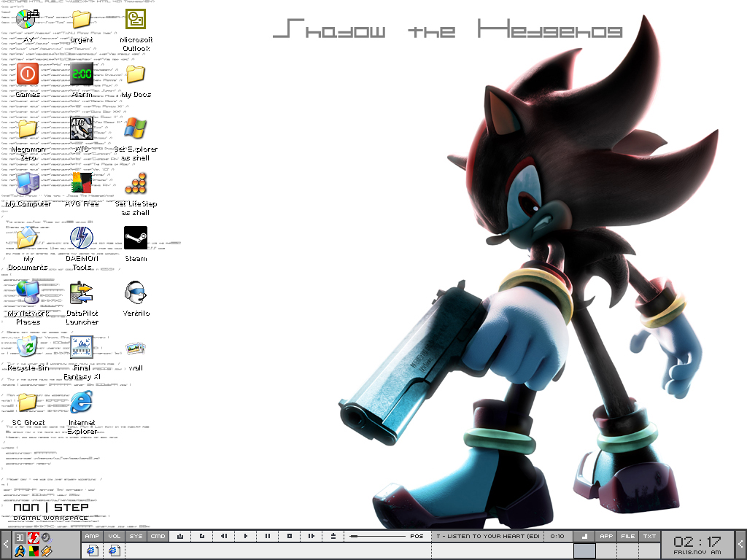Open the CMD panel button
The width and height of the screenshot is (747, 560).
[158, 536]
